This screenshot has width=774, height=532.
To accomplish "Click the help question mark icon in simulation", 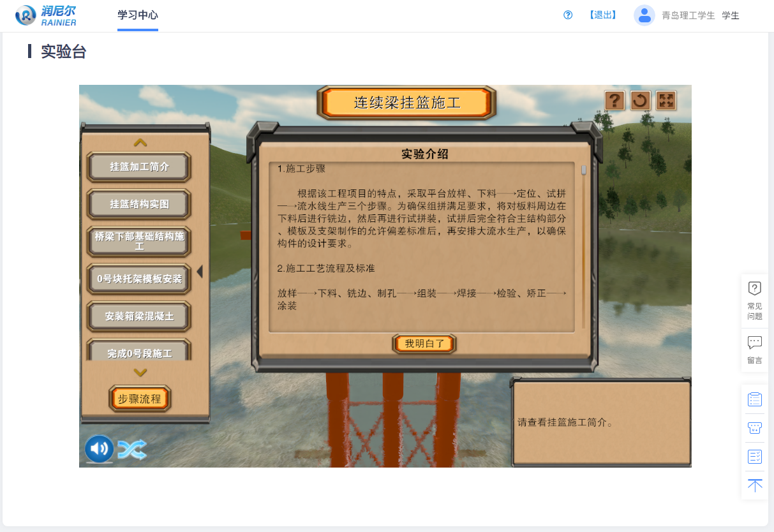I will coord(614,100).
